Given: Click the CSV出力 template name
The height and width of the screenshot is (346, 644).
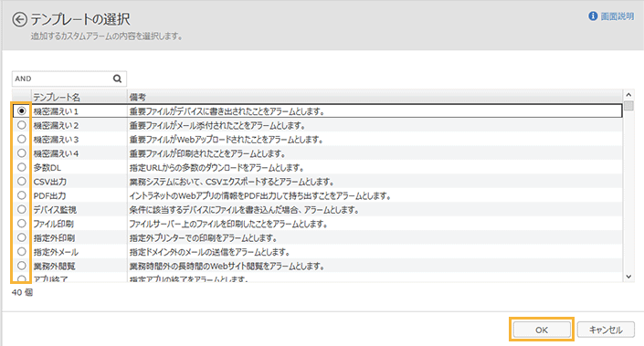Looking at the screenshot, I should click(49, 182).
